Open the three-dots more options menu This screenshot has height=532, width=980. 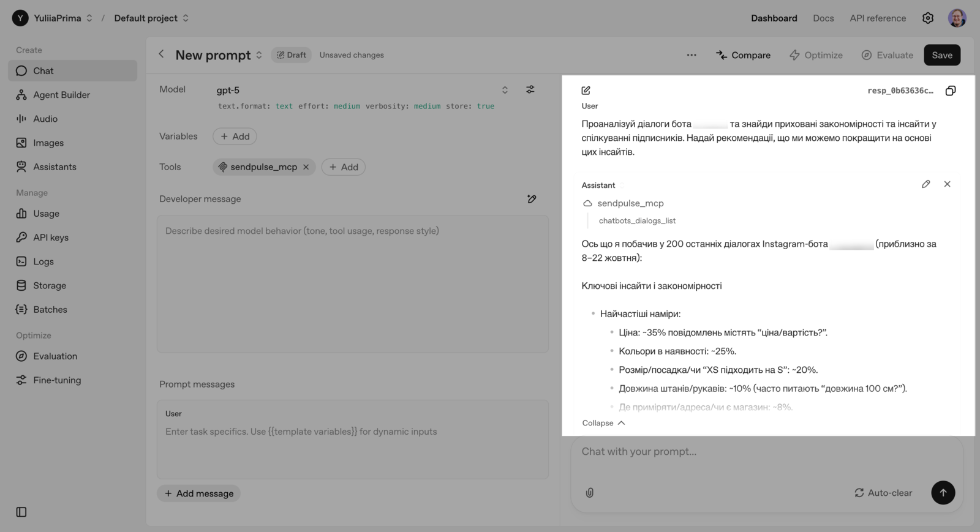[x=692, y=55]
